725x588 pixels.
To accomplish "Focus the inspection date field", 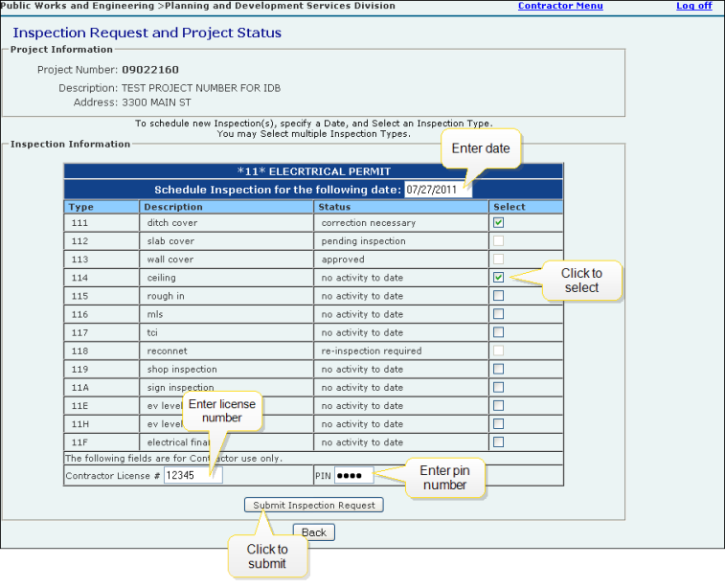I will tap(437, 190).
